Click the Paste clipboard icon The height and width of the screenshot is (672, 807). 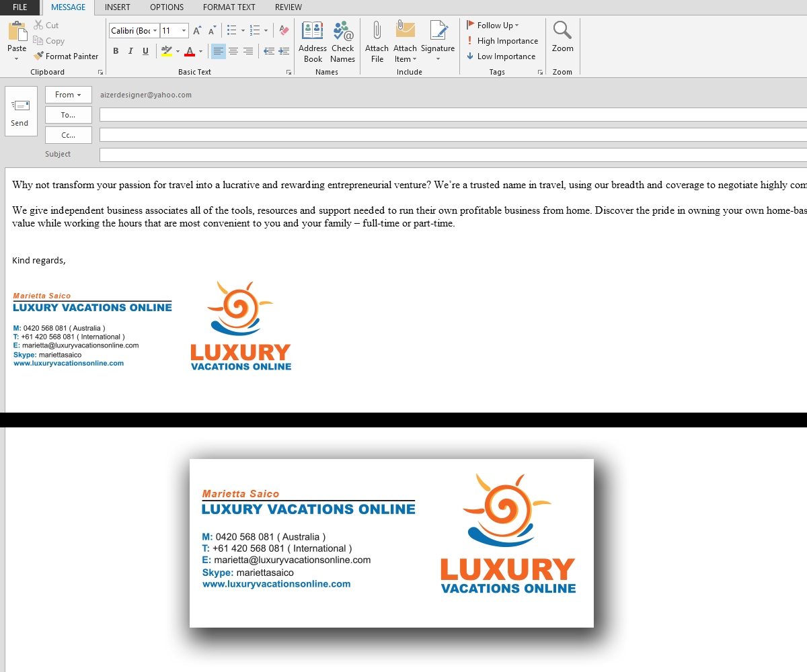17,31
